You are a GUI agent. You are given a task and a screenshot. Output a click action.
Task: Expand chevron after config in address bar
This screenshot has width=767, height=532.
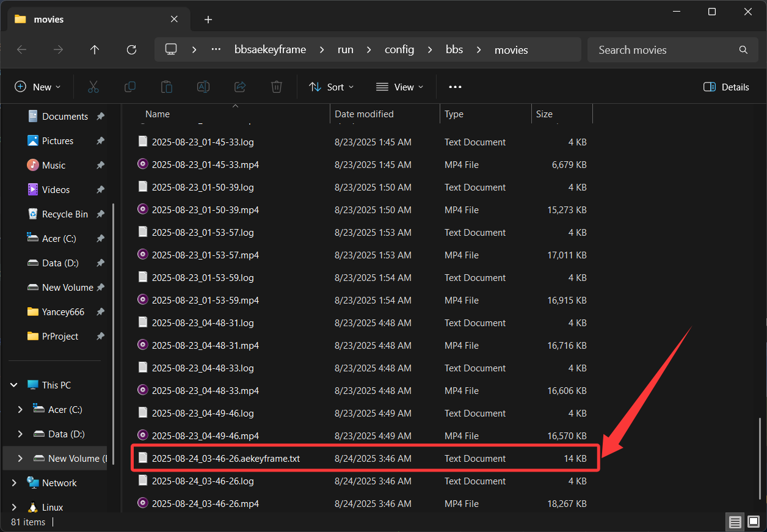point(430,50)
